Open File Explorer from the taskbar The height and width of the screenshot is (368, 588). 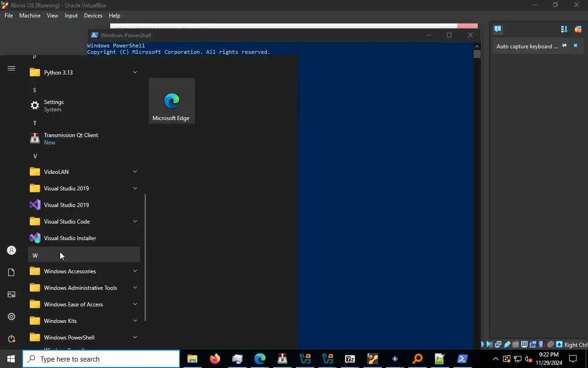[x=192, y=359]
